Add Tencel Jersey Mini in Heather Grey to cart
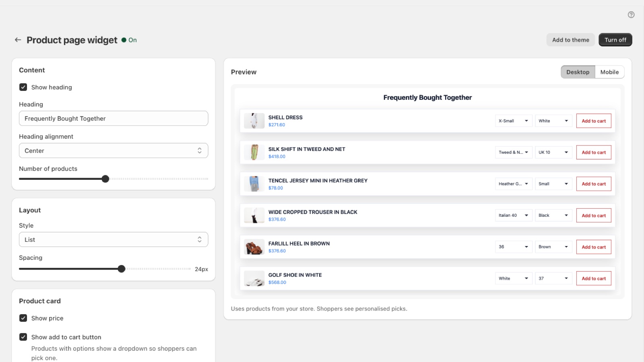 (594, 184)
